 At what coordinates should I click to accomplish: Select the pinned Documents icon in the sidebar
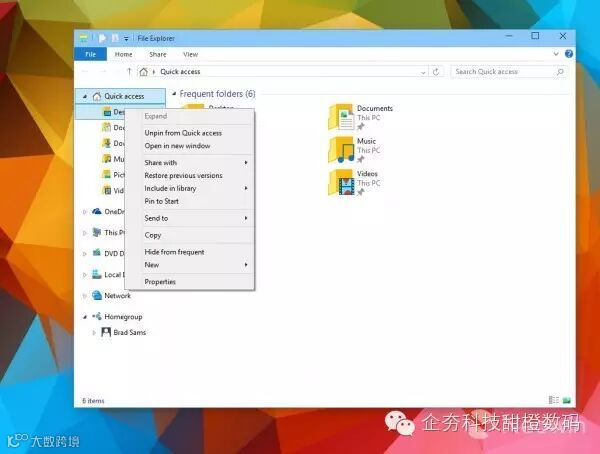tap(107, 127)
